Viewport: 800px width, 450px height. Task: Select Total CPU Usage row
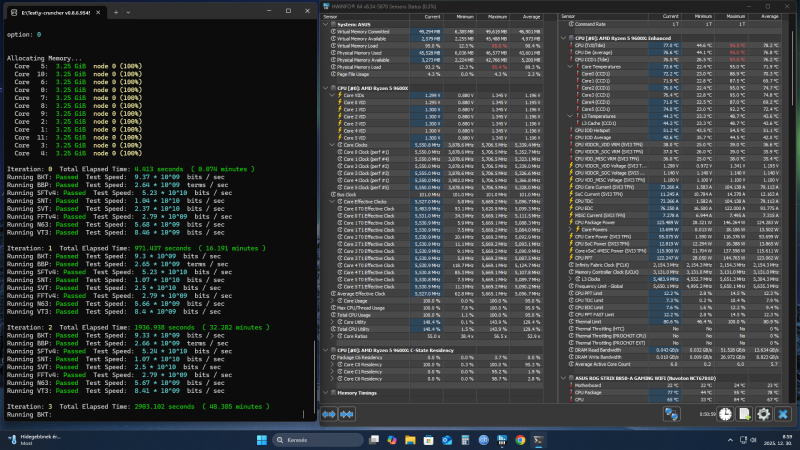pos(433,315)
